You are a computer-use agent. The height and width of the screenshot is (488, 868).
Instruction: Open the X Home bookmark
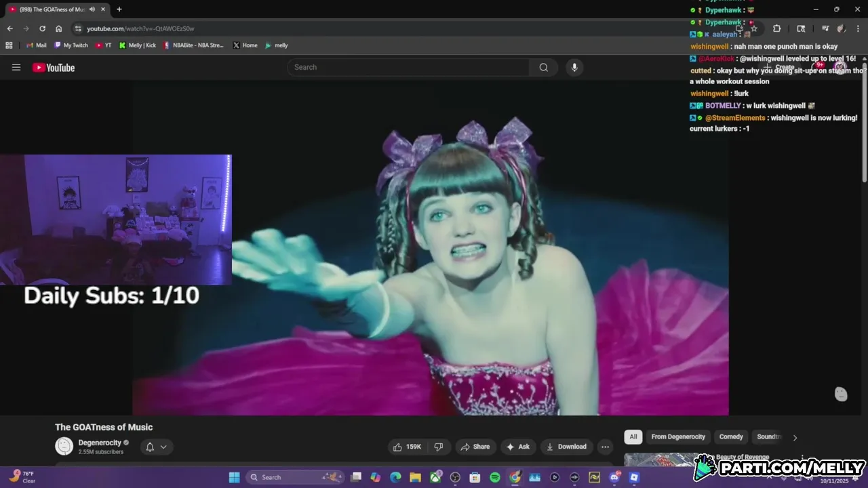tap(245, 45)
